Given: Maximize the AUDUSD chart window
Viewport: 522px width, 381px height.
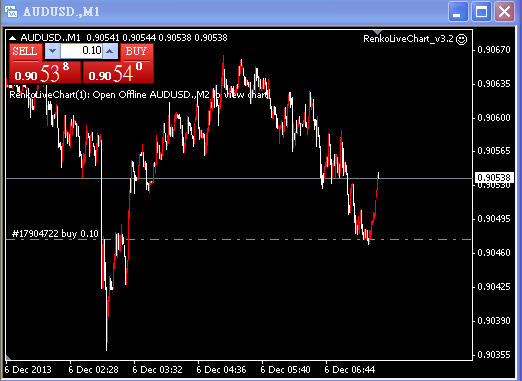Looking at the screenshot, I should (481, 12).
